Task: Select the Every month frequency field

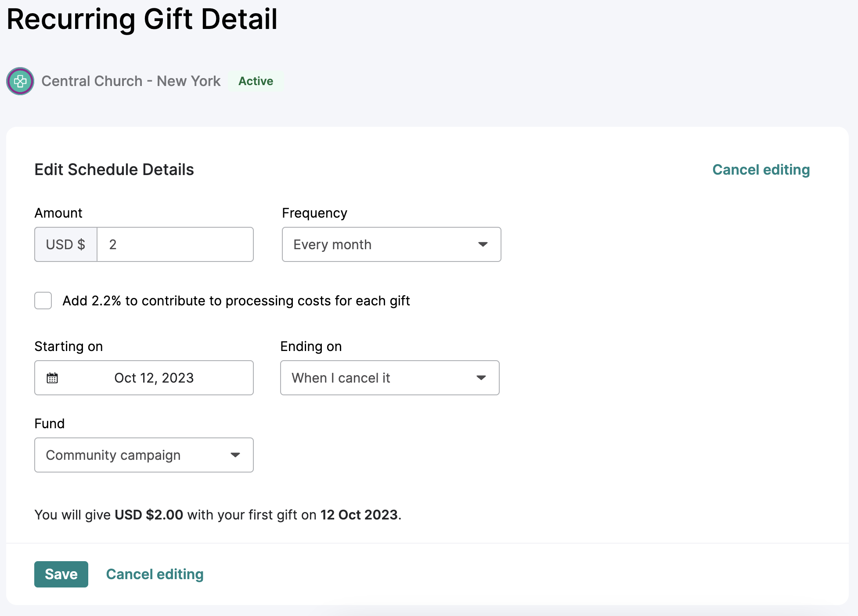Action: [391, 244]
